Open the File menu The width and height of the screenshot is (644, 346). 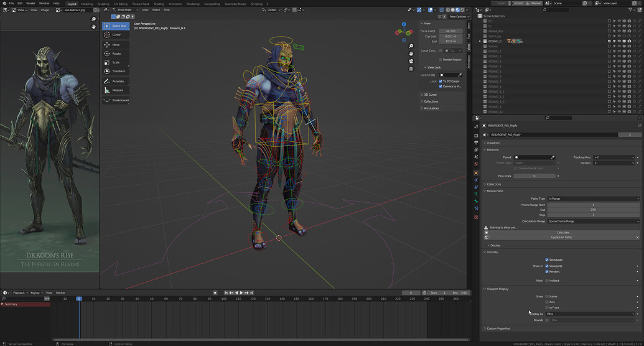tap(11, 3)
